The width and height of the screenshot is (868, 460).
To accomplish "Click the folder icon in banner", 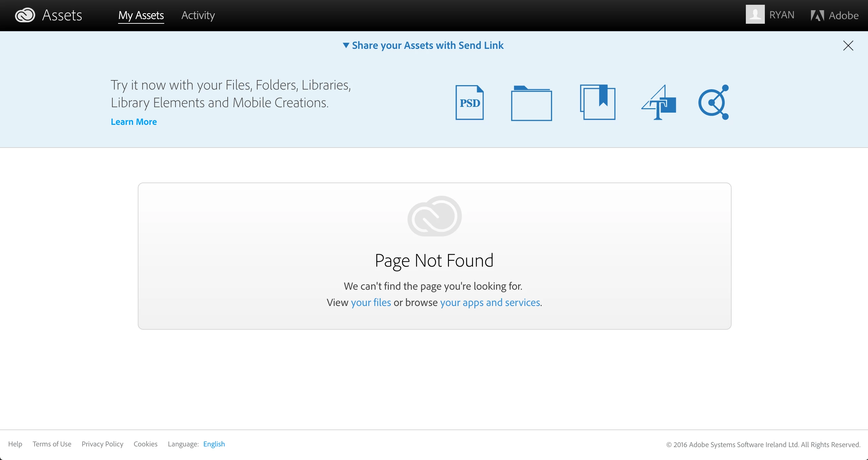I will pyautogui.click(x=531, y=103).
